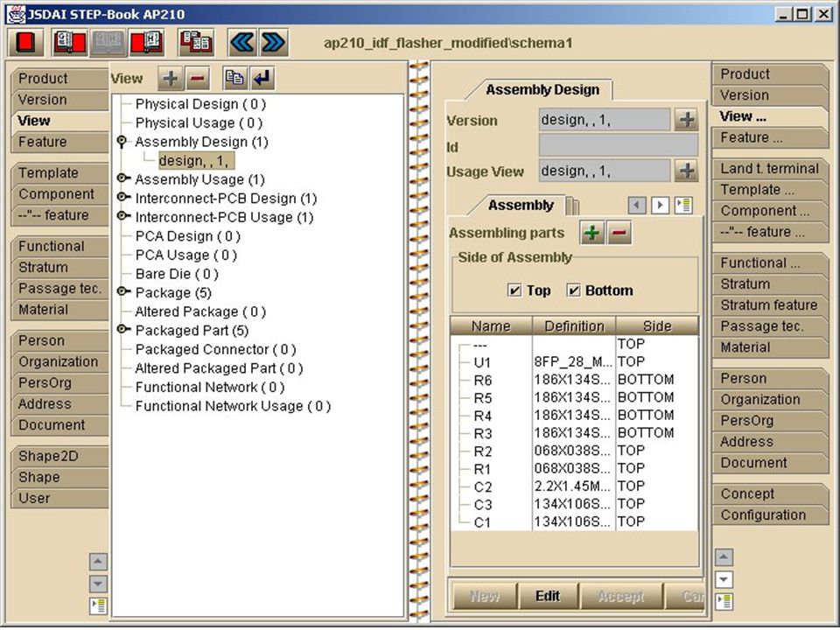Image resolution: width=840 pixels, height=630 pixels.
Task: Click the Version field showing design, , 1,
Action: tap(605, 120)
